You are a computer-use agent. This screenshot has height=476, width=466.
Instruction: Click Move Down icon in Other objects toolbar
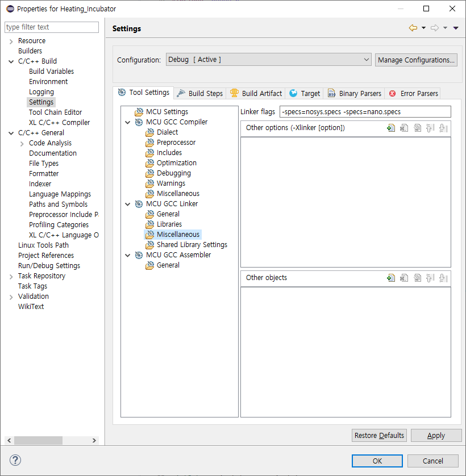click(x=443, y=278)
